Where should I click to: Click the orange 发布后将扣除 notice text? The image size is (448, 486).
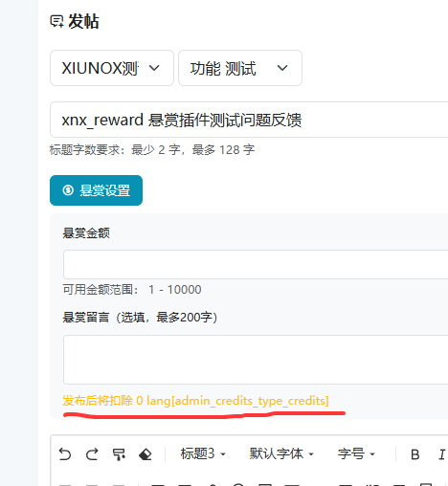coord(195,401)
